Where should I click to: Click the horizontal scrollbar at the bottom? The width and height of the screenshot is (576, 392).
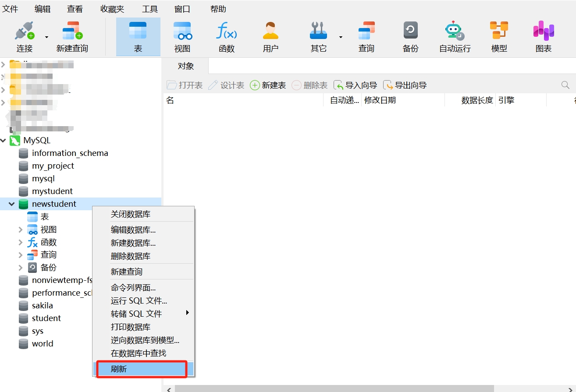333,388
